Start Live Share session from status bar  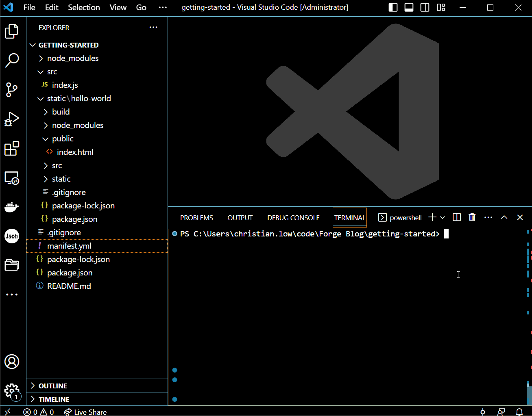coord(85,412)
